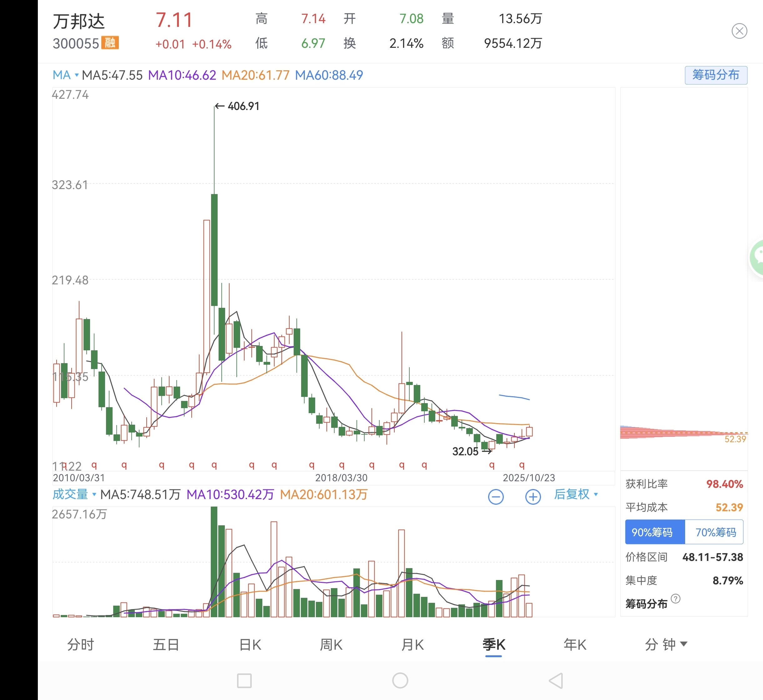The height and width of the screenshot is (700, 763).
Task: Tap the 融 margin trading badge
Action: point(110,43)
